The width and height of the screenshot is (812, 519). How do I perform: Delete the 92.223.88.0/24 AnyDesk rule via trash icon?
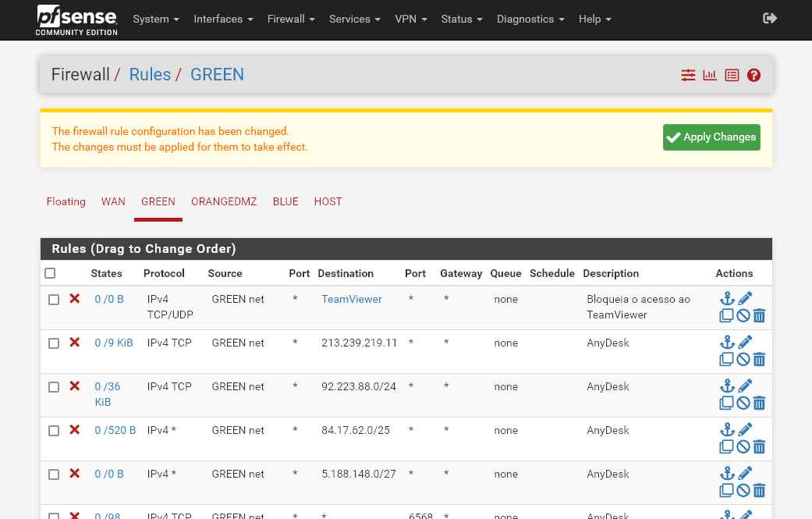pyautogui.click(x=759, y=402)
